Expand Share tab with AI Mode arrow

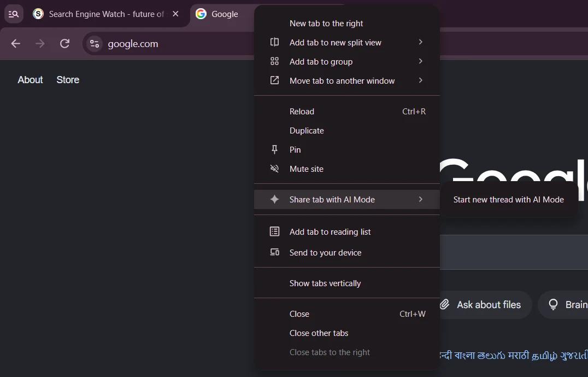click(421, 199)
